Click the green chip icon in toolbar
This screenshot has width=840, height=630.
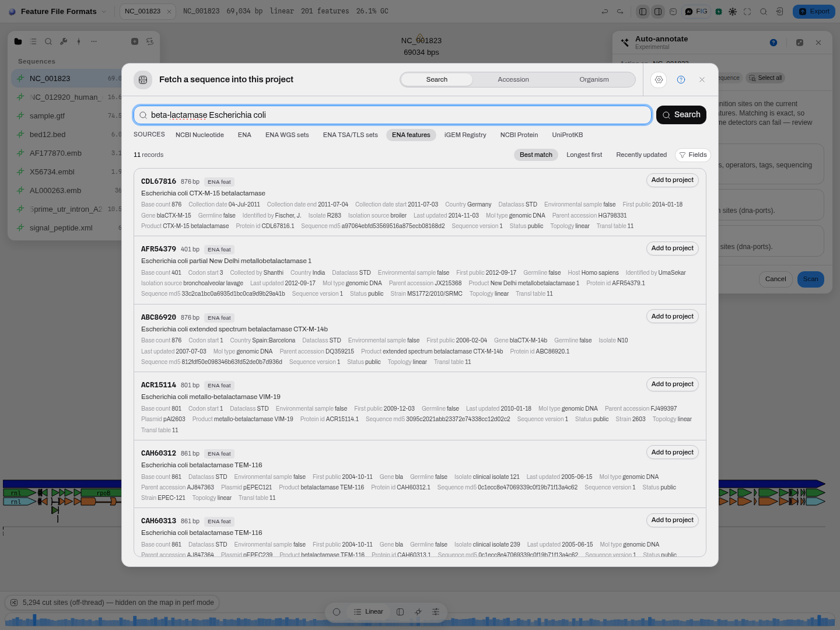tap(719, 11)
